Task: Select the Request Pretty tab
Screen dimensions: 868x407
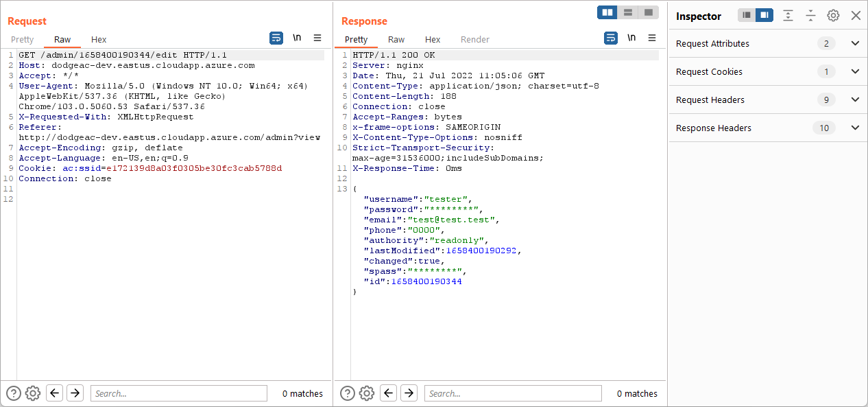Action: click(23, 39)
